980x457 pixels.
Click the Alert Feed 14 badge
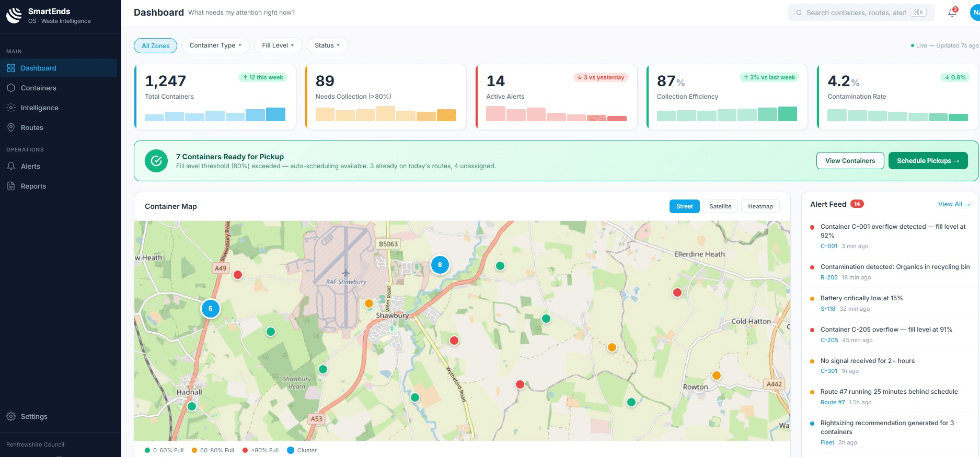857,204
